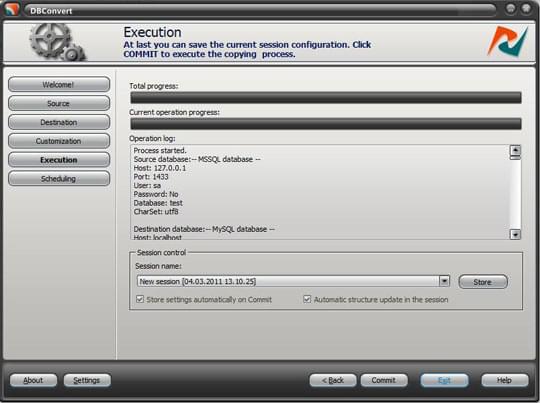540x403 pixels.
Task: Go to the Source step
Action: click(59, 103)
